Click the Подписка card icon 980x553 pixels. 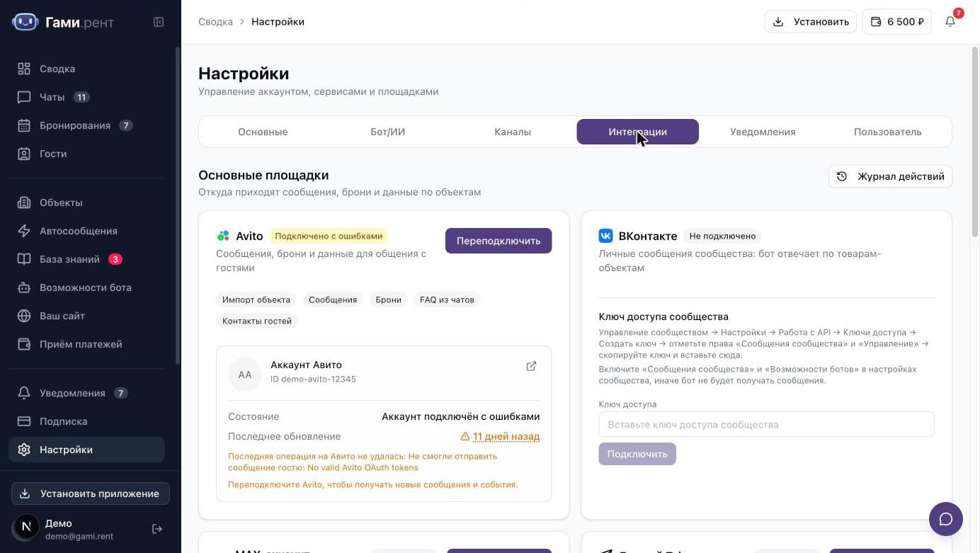pyautogui.click(x=24, y=421)
